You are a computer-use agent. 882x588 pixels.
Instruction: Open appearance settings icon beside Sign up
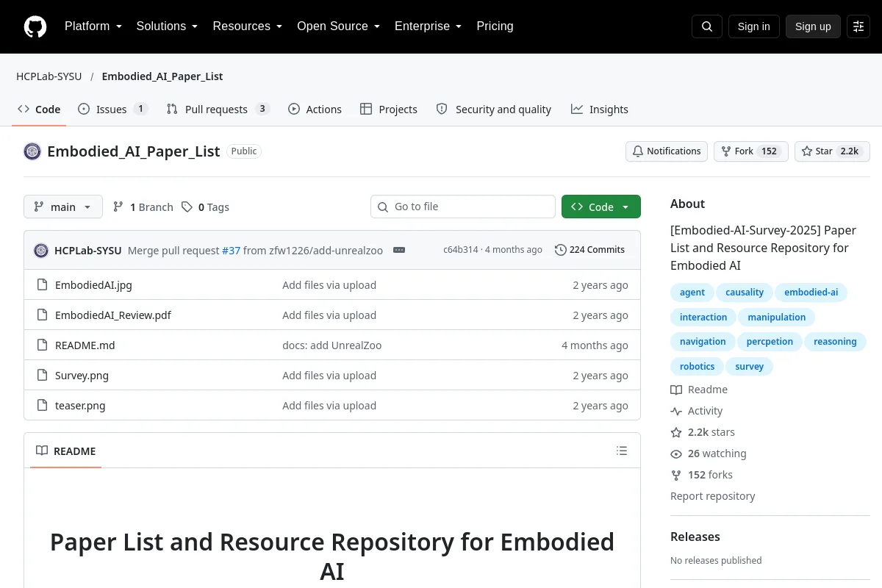(858, 26)
